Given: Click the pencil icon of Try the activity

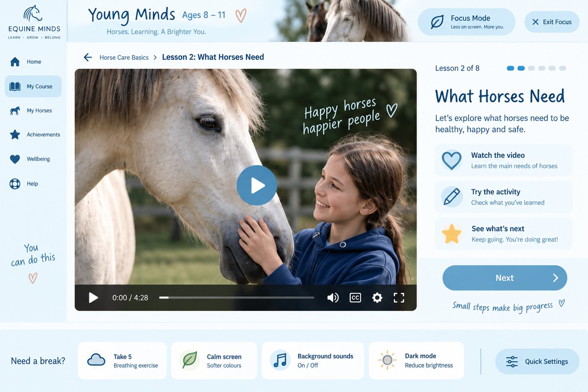Looking at the screenshot, I should 452,197.
